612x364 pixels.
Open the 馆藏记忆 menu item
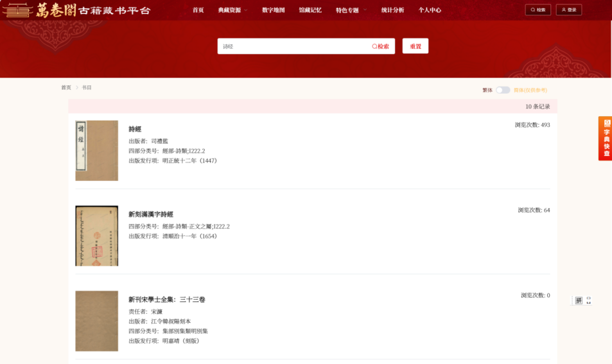(x=310, y=10)
